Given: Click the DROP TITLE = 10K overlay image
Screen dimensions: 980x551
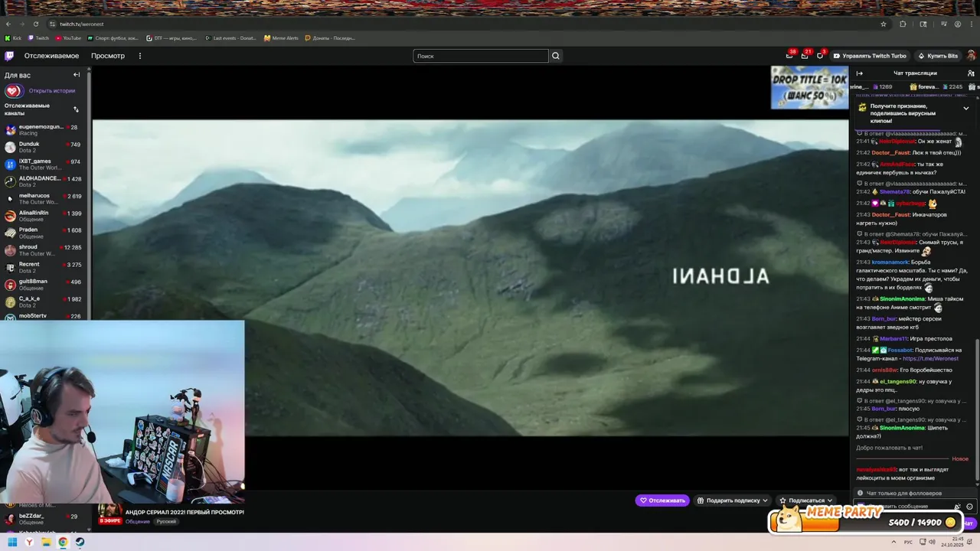Looking at the screenshot, I should tap(809, 87).
